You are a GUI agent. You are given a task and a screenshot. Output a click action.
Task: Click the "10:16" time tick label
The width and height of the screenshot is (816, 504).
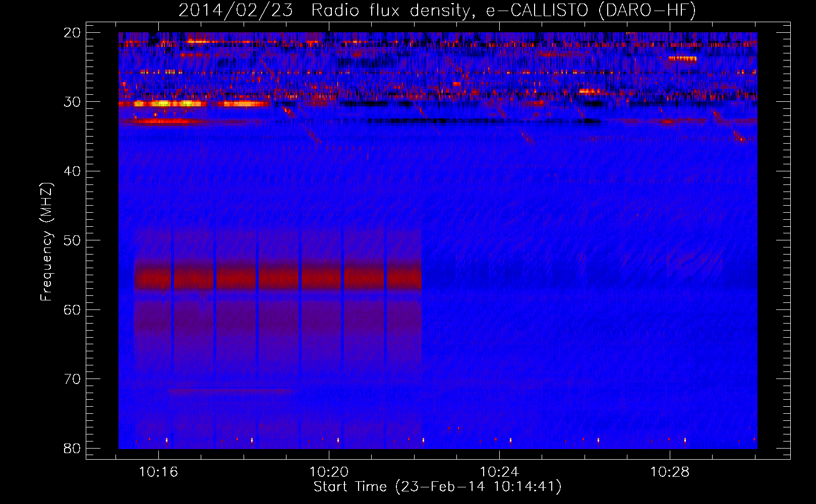(159, 472)
